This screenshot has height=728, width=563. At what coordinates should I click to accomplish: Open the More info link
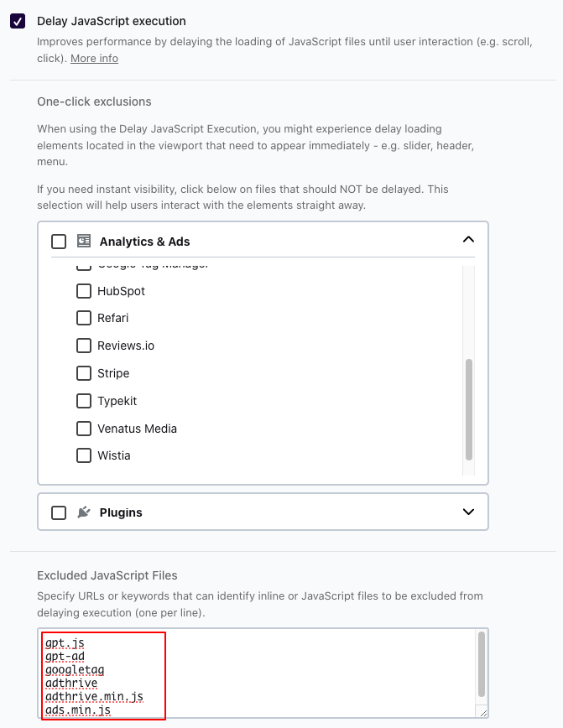tap(94, 59)
